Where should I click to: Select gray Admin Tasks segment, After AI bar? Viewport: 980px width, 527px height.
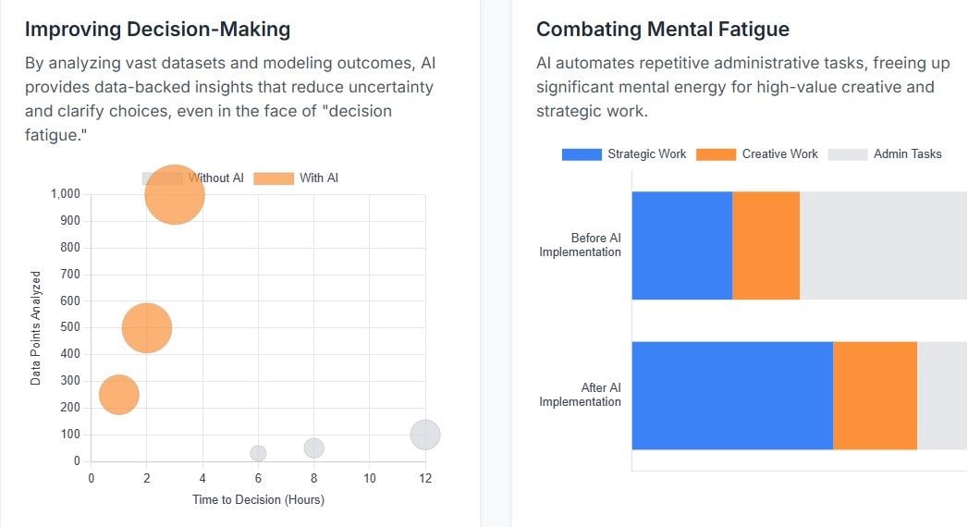(x=942, y=396)
